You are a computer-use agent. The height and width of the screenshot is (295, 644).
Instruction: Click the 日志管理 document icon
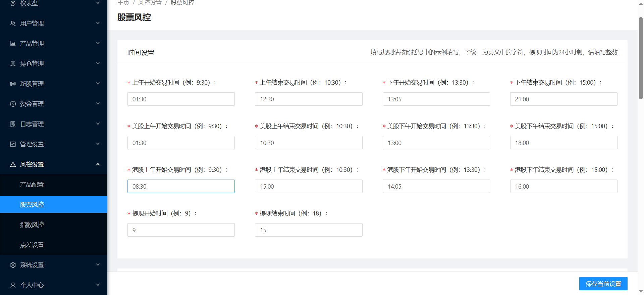tap(13, 124)
